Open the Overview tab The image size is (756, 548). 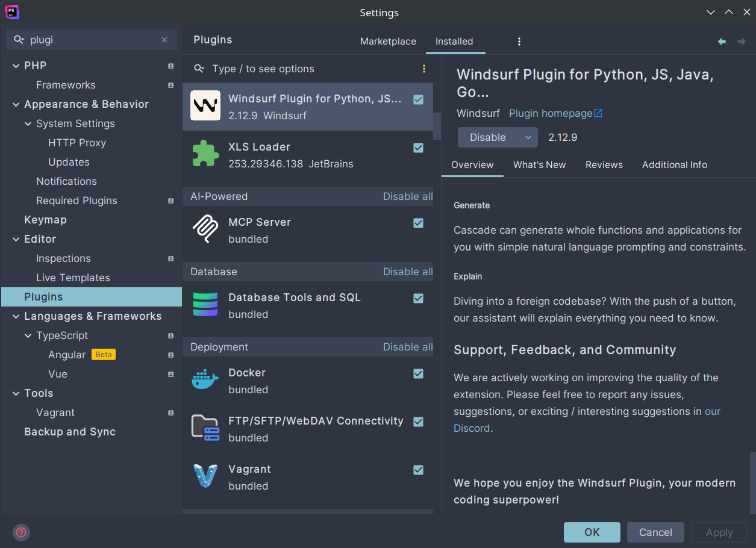coord(472,165)
